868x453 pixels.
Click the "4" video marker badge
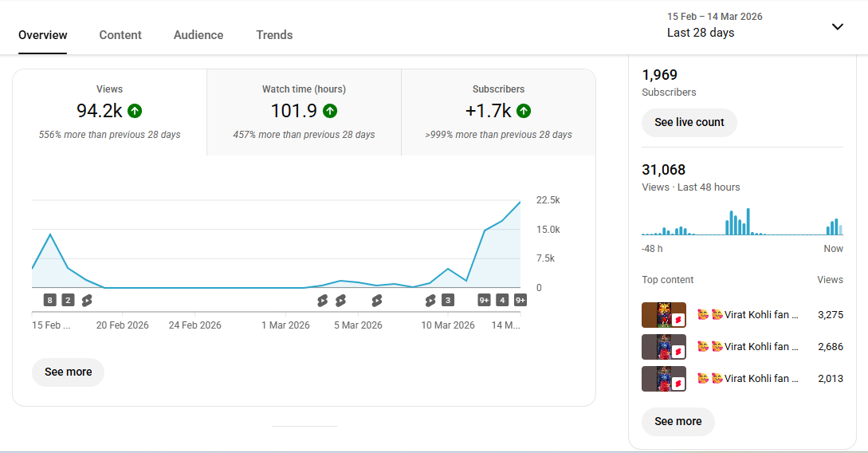click(502, 300)
